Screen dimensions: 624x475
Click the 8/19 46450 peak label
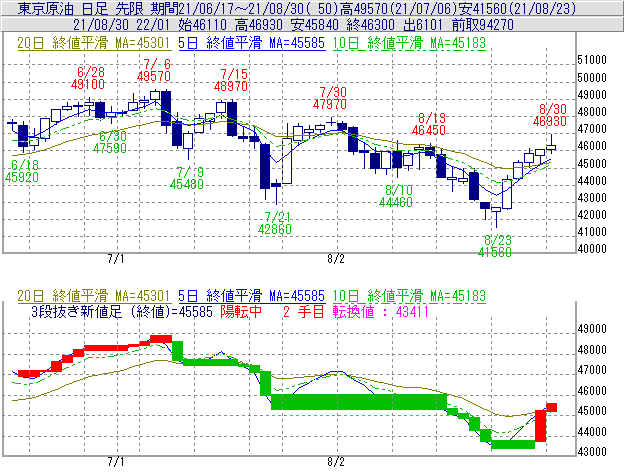point(429,124)
